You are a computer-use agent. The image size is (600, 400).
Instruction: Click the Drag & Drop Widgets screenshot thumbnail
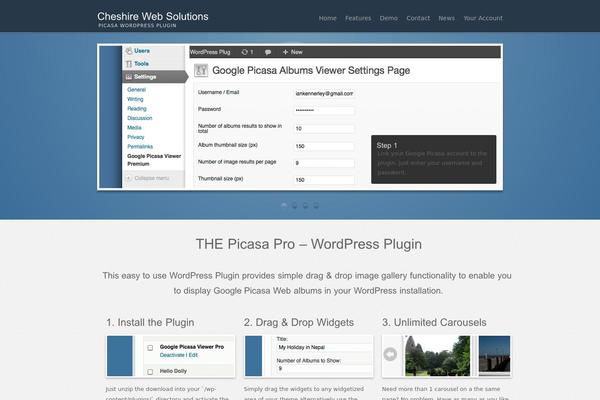[x=308, y=356]
